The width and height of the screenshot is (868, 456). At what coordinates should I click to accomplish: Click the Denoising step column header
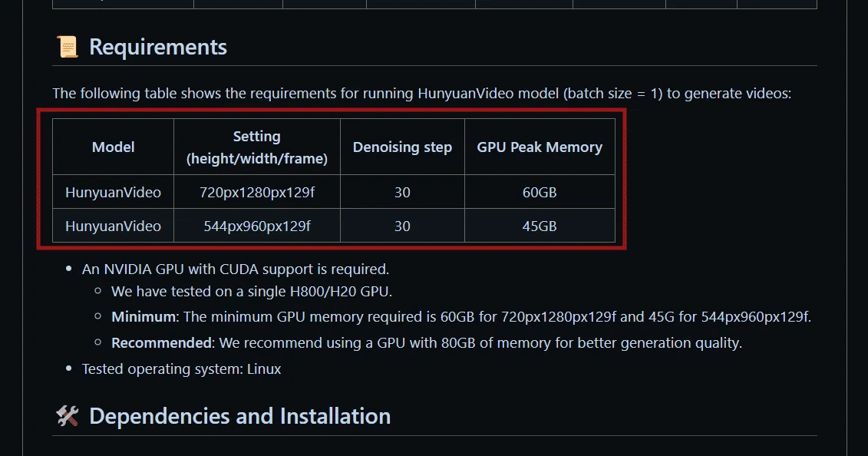402,147
